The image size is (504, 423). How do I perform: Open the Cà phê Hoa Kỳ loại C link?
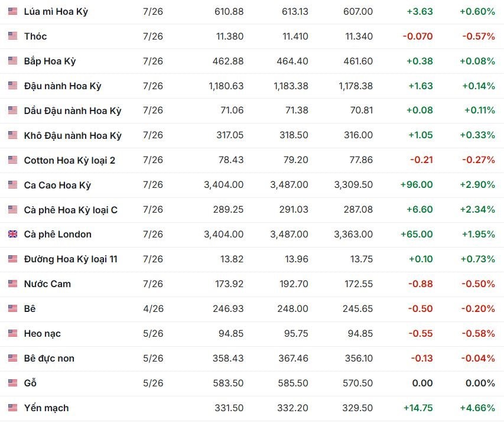click(70, 210)
